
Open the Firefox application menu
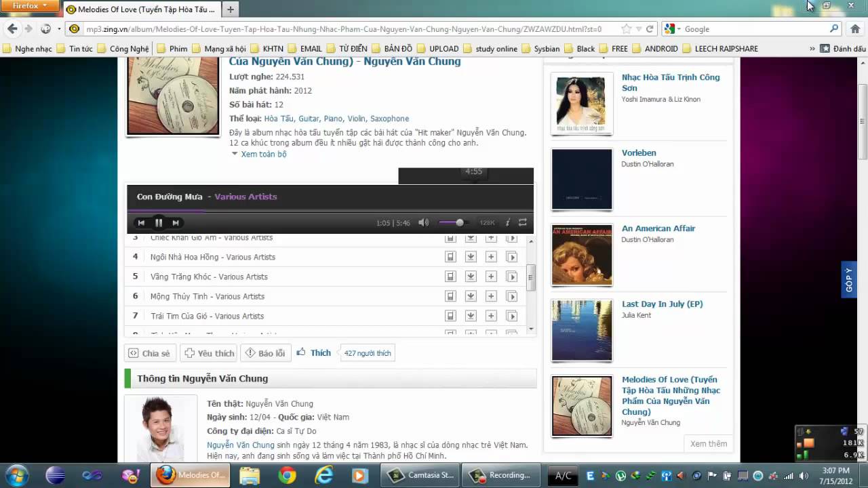pos(31,6)
